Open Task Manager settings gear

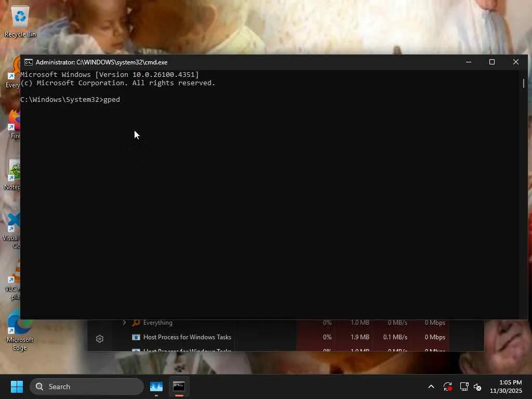[99, 339]
